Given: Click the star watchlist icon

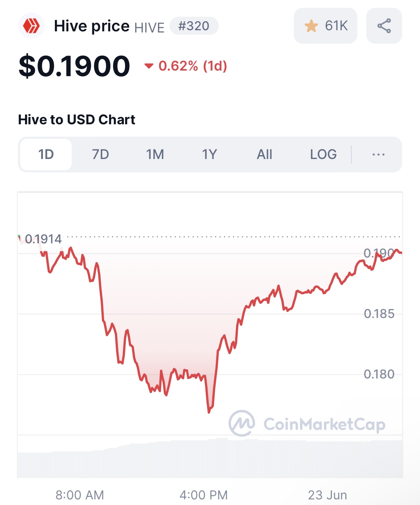Looking at the screenshot, I should (x=311, y=26).
